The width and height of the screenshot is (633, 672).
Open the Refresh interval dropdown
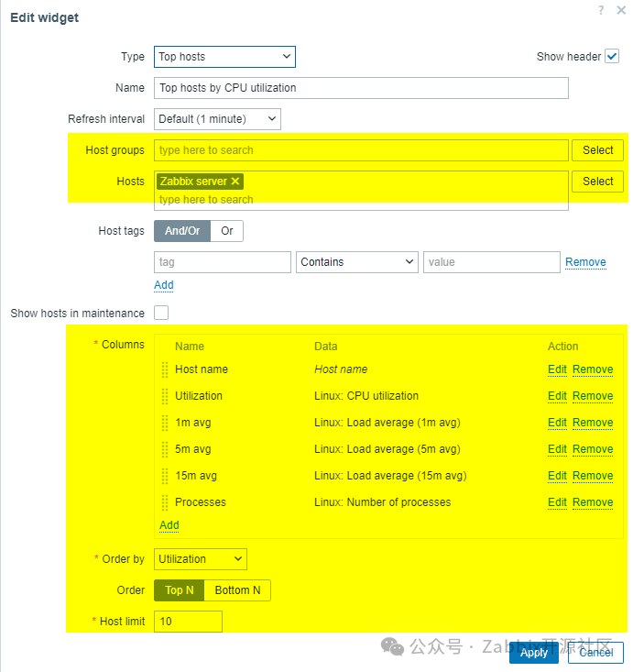pos(218,119)
